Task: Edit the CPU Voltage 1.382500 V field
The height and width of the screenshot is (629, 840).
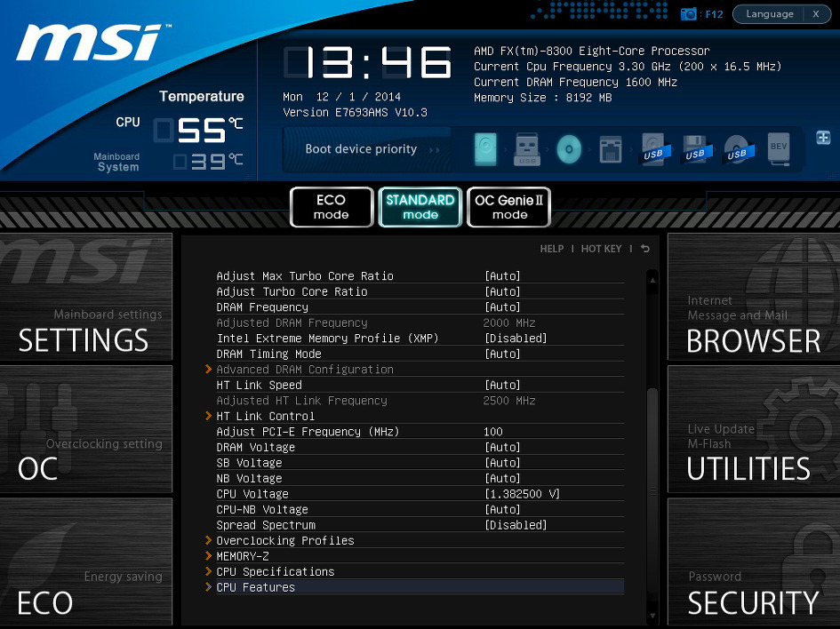Action: click(x=523, y=494)
